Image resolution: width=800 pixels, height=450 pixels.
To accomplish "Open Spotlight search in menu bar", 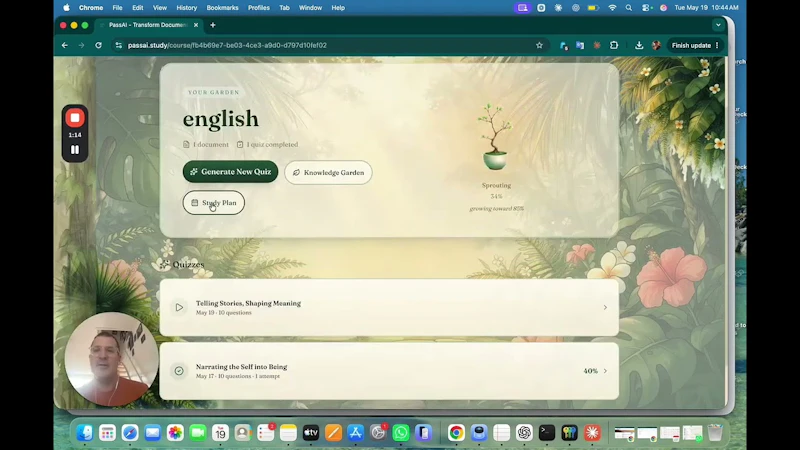I will pyautogui.click(x=629, y=8).
